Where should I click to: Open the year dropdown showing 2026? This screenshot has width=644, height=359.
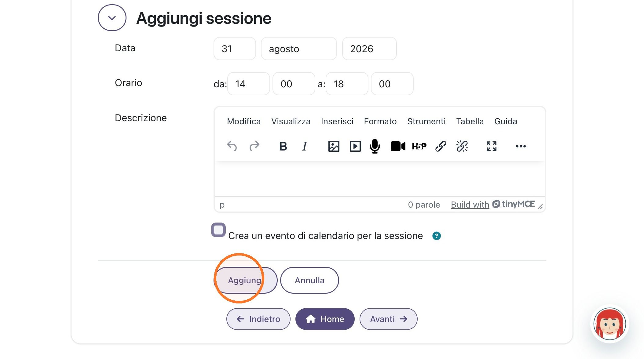[369, 49]
